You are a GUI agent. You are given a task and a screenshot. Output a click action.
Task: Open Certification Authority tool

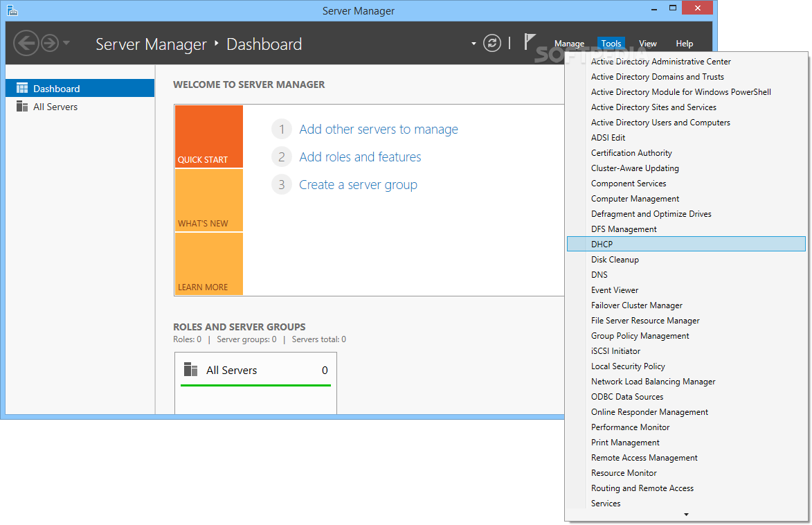click(686, 153)
